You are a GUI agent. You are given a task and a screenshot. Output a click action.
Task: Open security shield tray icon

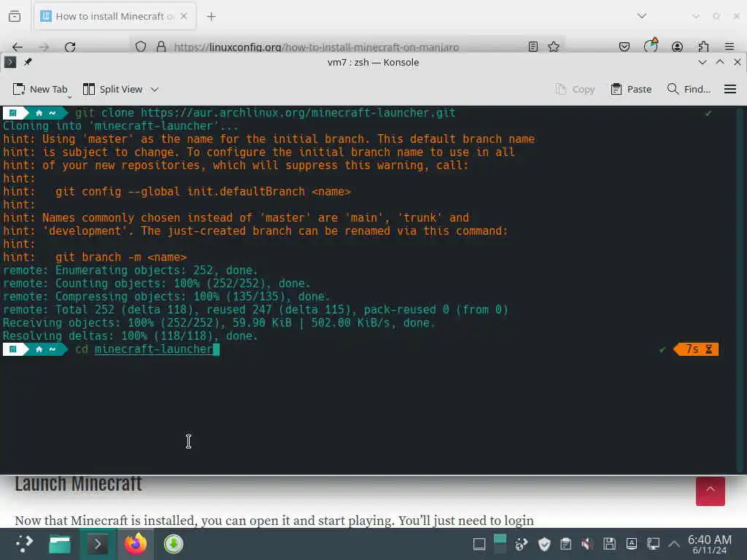click(544, 544)
